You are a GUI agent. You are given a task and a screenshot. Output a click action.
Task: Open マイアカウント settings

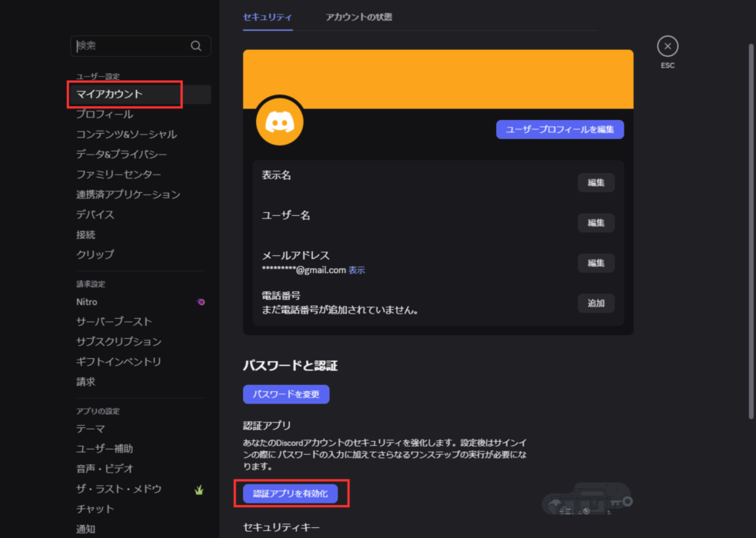pyautogui.click(x=140, y=95)
